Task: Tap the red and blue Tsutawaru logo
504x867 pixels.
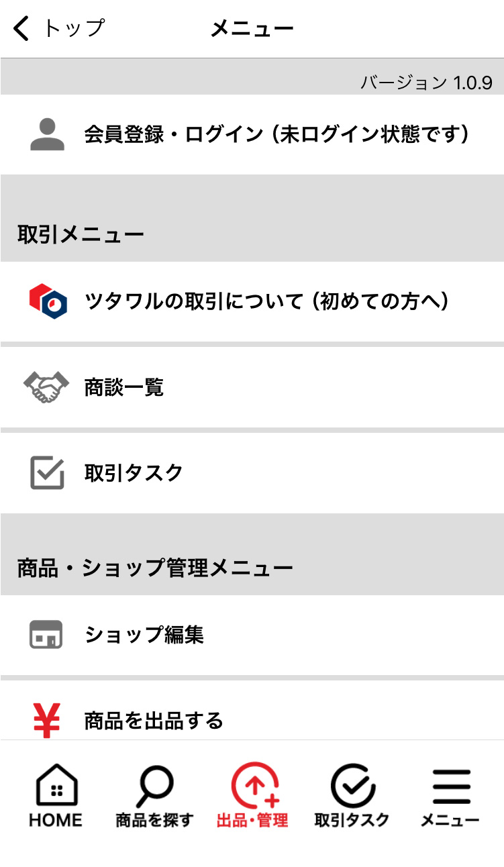Action: [x=47, y=301]
